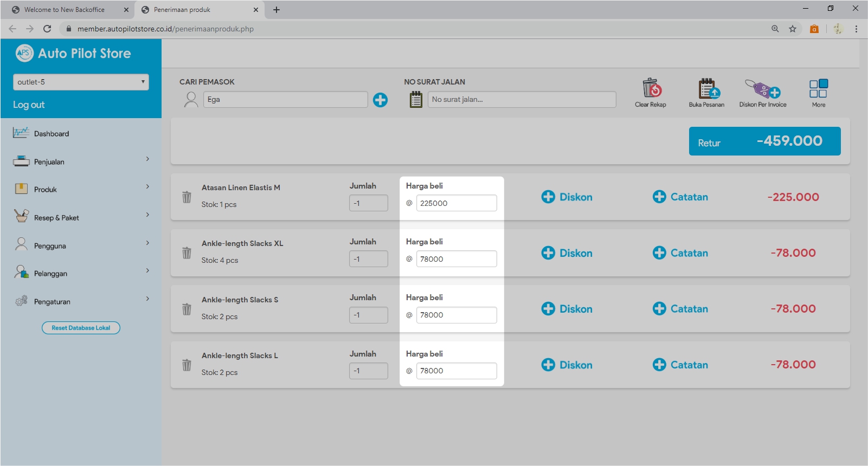Click blue plus to add pemasok
The width and height of the screenshot is (868, 466).
(380, 100)
